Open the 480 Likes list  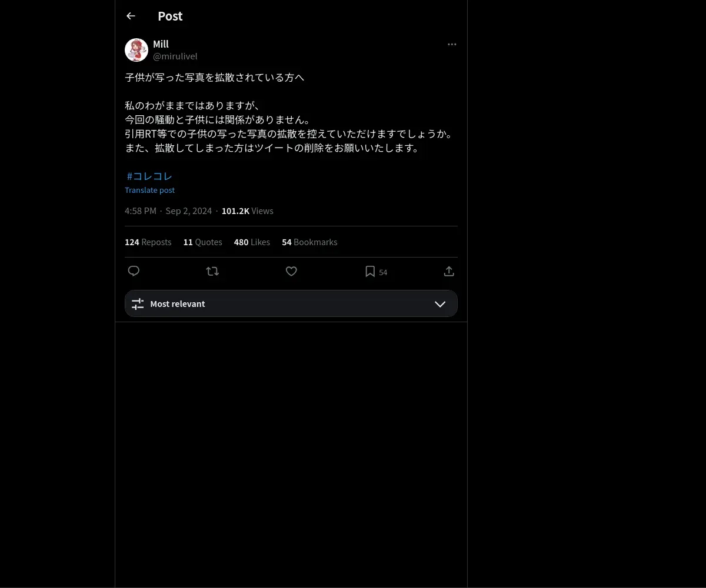[x=252, y=242]
